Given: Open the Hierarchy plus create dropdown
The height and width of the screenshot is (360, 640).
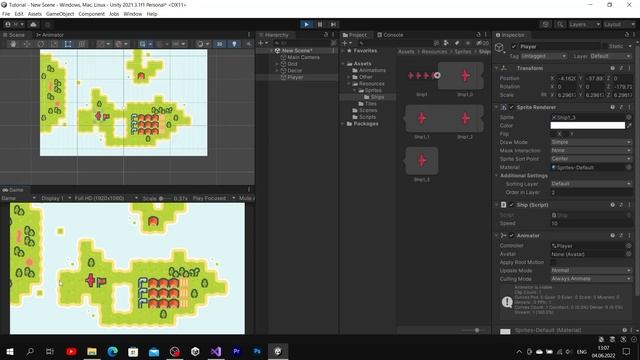Looking at the screenshot, I should point(262,43).
